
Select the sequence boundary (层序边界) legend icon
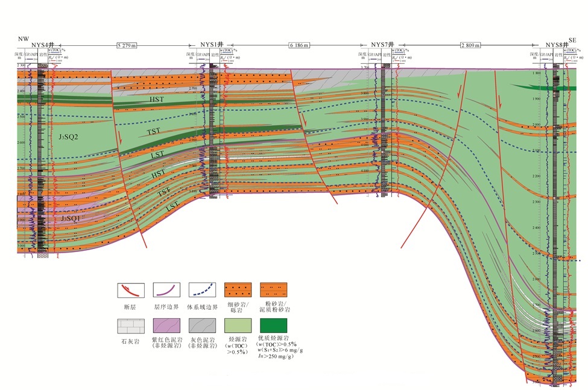point(166,291)
